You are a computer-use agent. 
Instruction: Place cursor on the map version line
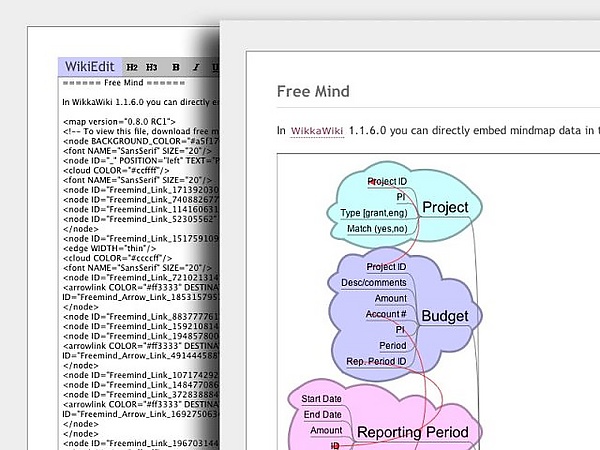point(119,121)
